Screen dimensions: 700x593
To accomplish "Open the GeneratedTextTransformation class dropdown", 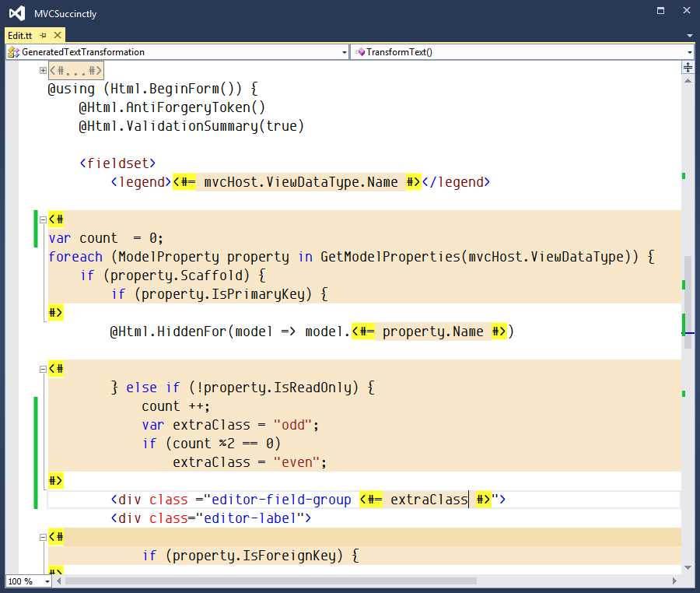I will coord(345,52).
